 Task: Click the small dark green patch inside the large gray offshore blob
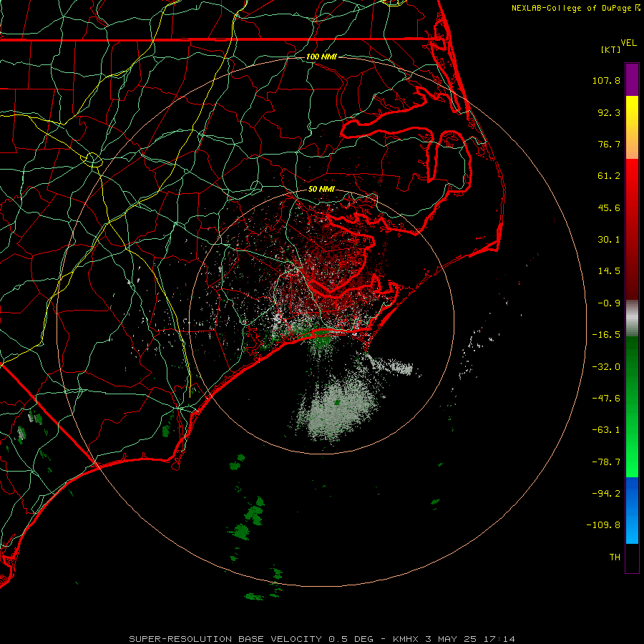click(337, 402)
